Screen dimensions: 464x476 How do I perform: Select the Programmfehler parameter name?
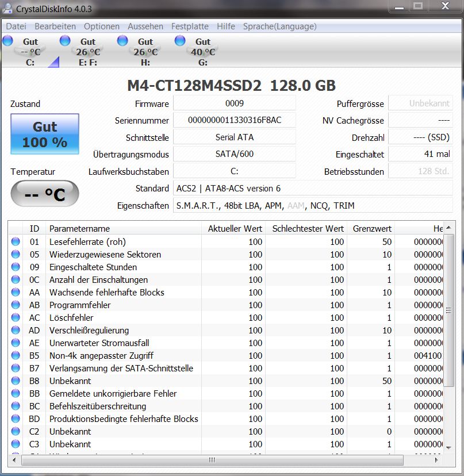pyautogui.click(x=80, y=305)
